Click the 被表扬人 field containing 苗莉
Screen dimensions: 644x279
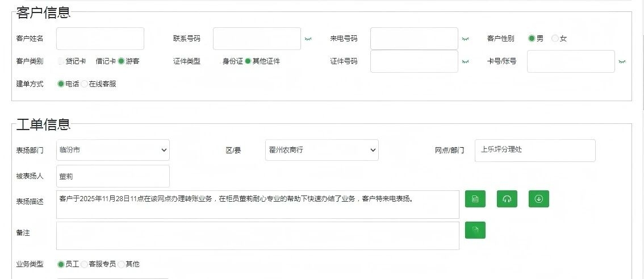point(113,176)
